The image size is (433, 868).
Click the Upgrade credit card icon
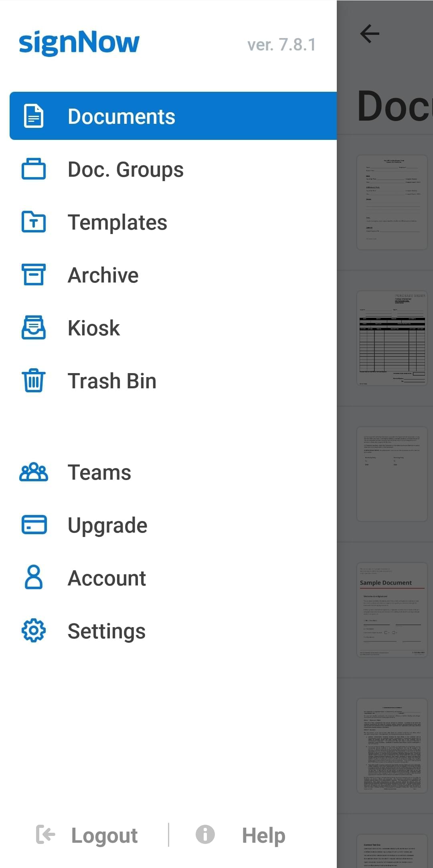point(34,525)
